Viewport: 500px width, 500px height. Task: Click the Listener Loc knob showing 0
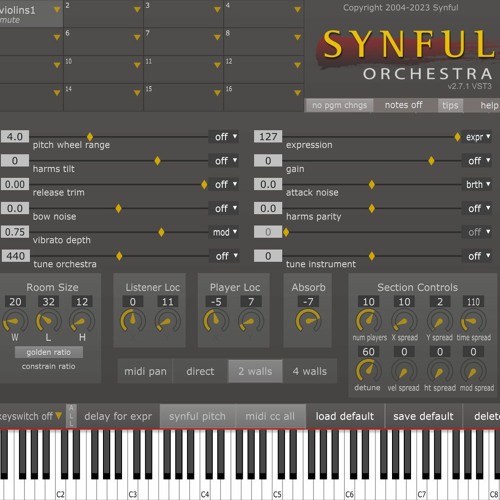coord(133,321)
